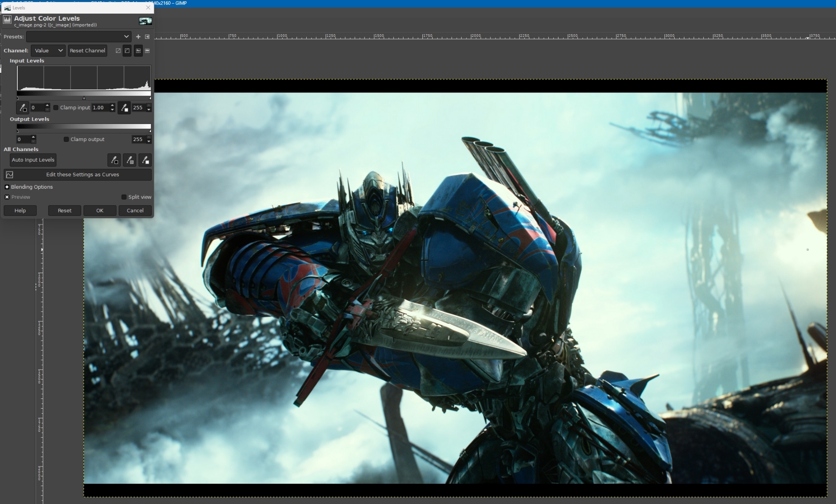The image size is (836, 504).
Task: Enable Clamp output checkbox
Action: pos(66,139)
